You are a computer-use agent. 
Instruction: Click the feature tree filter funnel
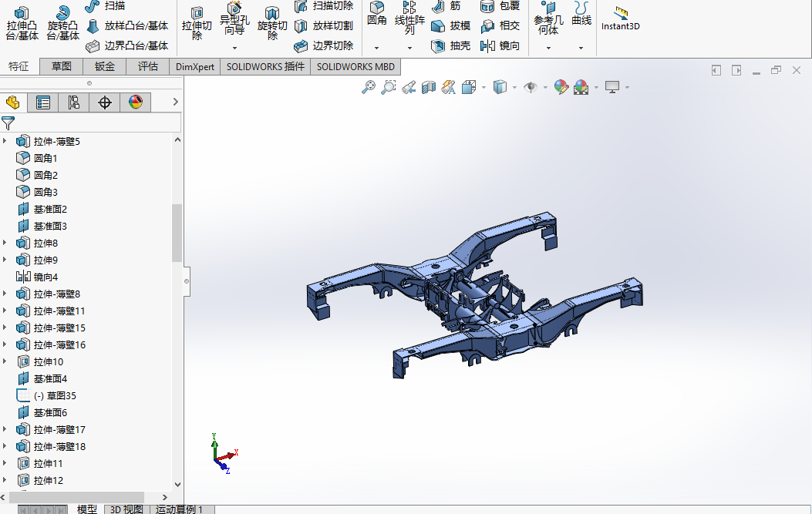[8, 123]
